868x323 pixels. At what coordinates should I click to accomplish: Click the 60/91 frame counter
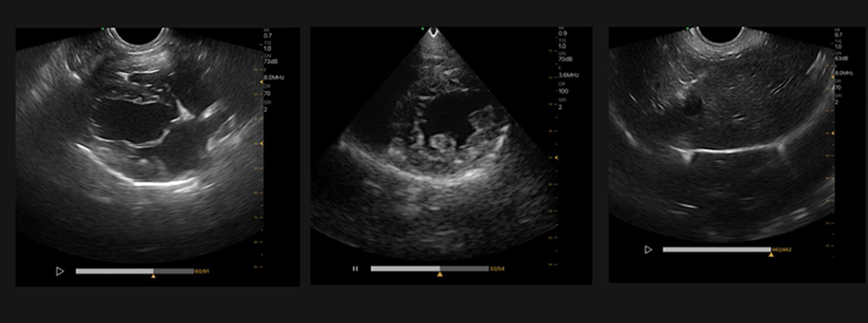click(x=202, y=271)
